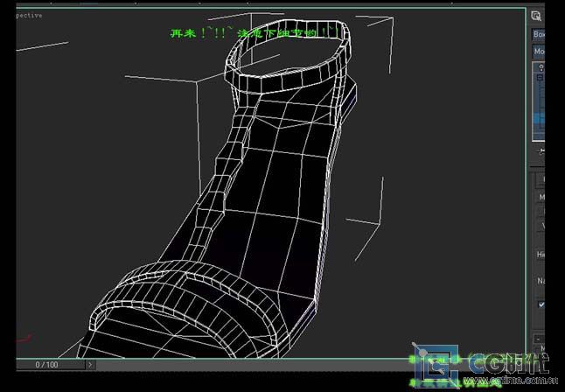Toggle the pin stack icon below the stack
The height and width of the screenshot is (392, 565).
point(541,151)
